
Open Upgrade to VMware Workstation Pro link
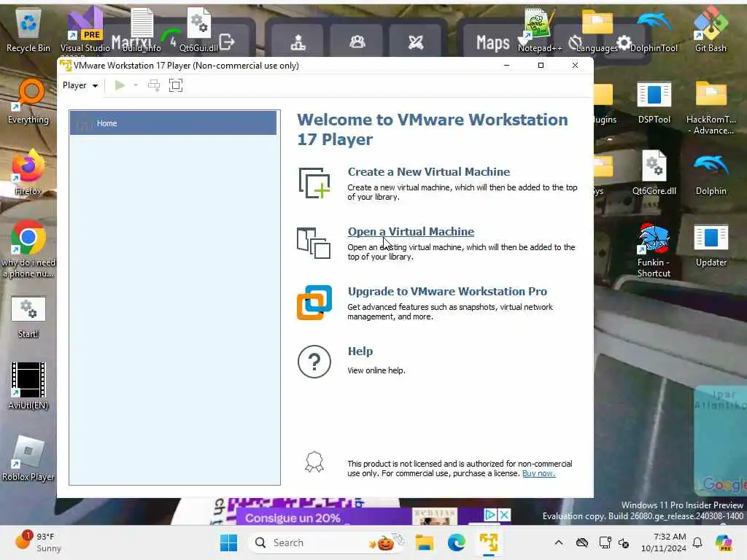pos(447,292)
